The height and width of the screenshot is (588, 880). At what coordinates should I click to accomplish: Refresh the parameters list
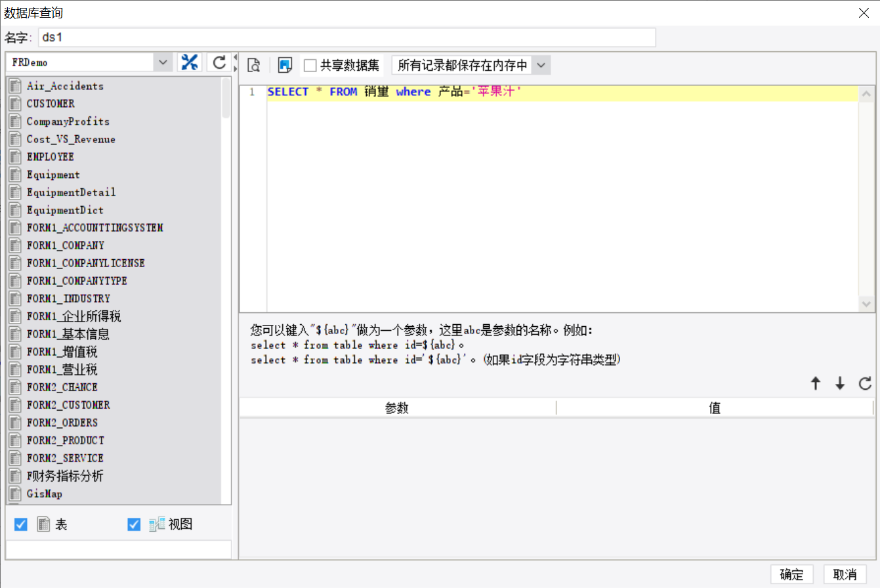coord(866,383)
